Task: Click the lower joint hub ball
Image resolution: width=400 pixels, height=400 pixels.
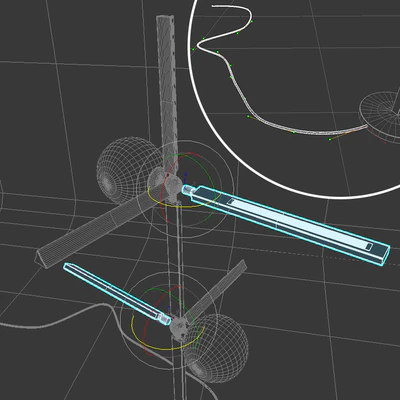Action: (179, 327)
